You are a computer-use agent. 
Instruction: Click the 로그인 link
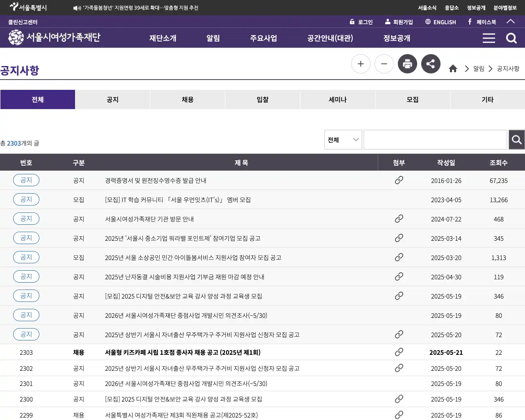point(361,22)
